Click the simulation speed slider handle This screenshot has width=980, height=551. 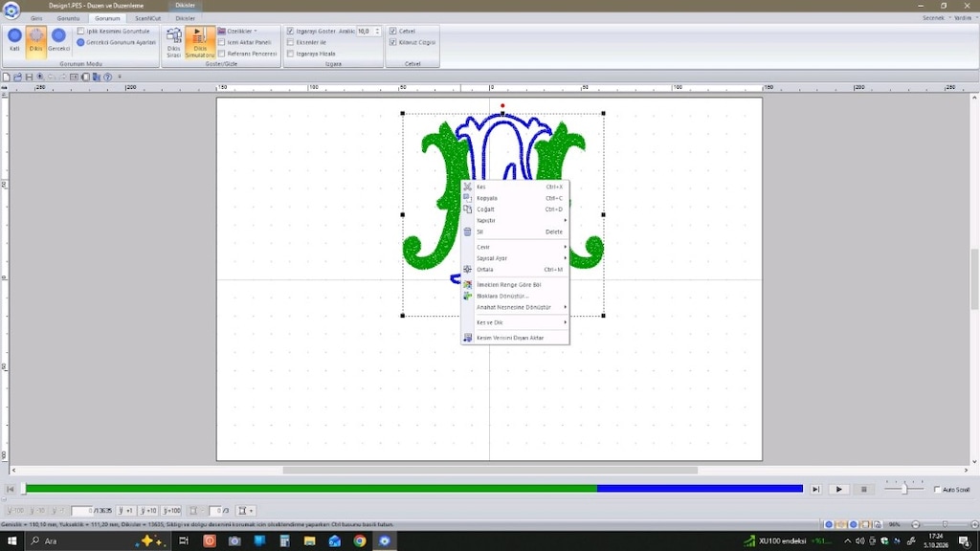click(x=904, y=489)
